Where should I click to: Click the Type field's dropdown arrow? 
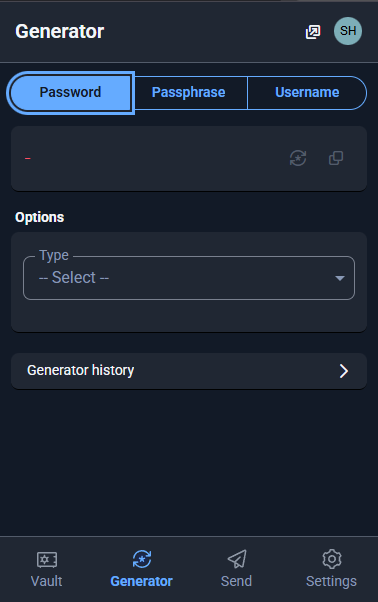(x=340, y=278)
